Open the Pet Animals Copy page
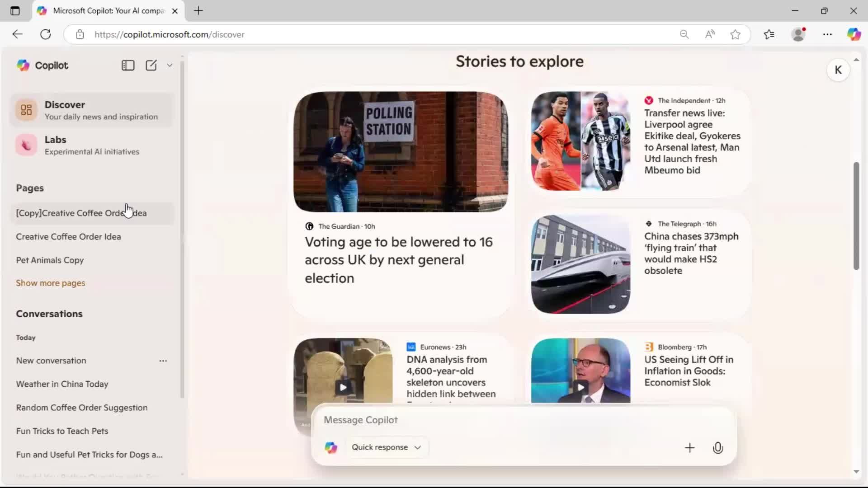Image resolution: width=868 pixels, height=488 pixels. pyautogui.click(x=50, y=260)
